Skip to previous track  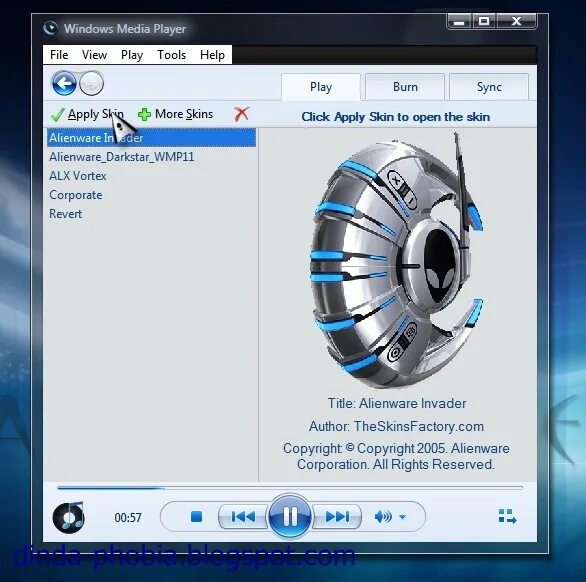click(243, 517)
